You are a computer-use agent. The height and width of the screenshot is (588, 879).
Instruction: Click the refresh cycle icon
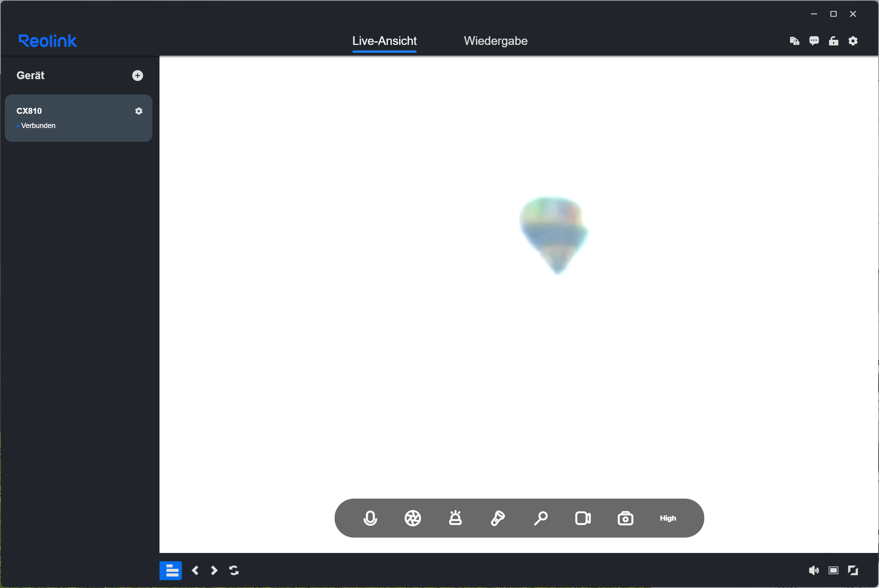pos(234,570)
